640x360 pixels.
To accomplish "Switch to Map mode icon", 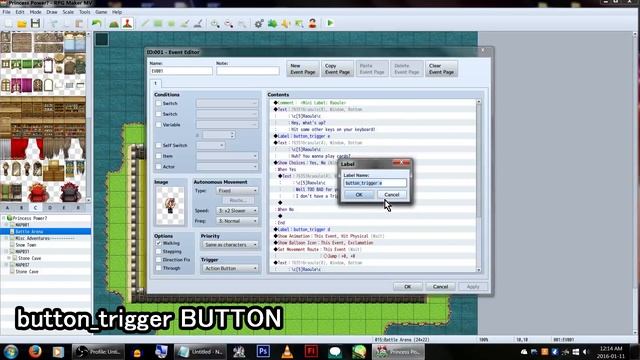I will coord(114,23).
